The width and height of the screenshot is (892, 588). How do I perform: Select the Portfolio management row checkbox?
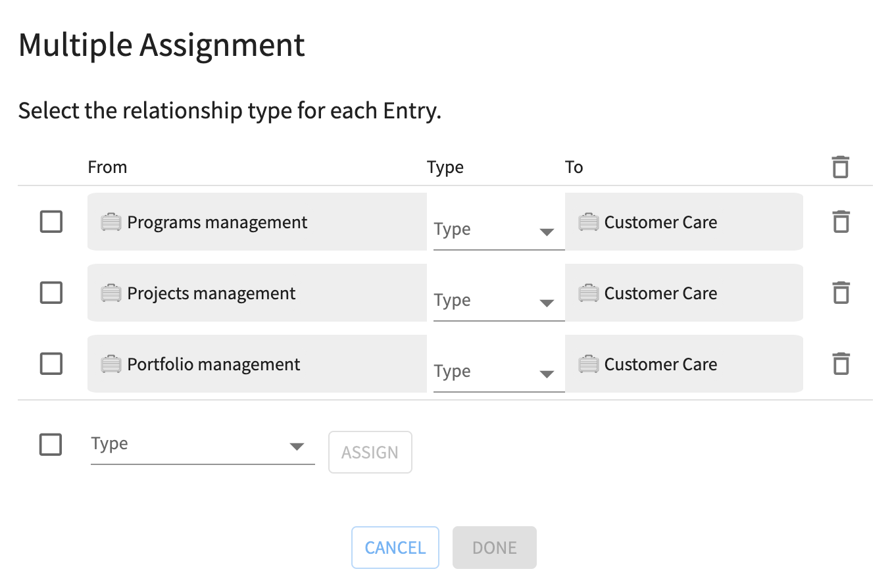tap(51, 364)
